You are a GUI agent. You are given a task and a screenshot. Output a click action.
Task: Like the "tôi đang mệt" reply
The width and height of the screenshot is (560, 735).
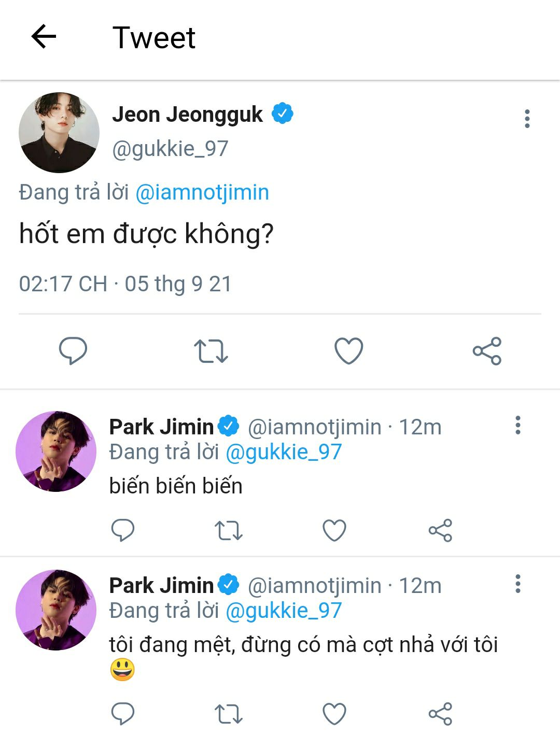coord(334,714)
